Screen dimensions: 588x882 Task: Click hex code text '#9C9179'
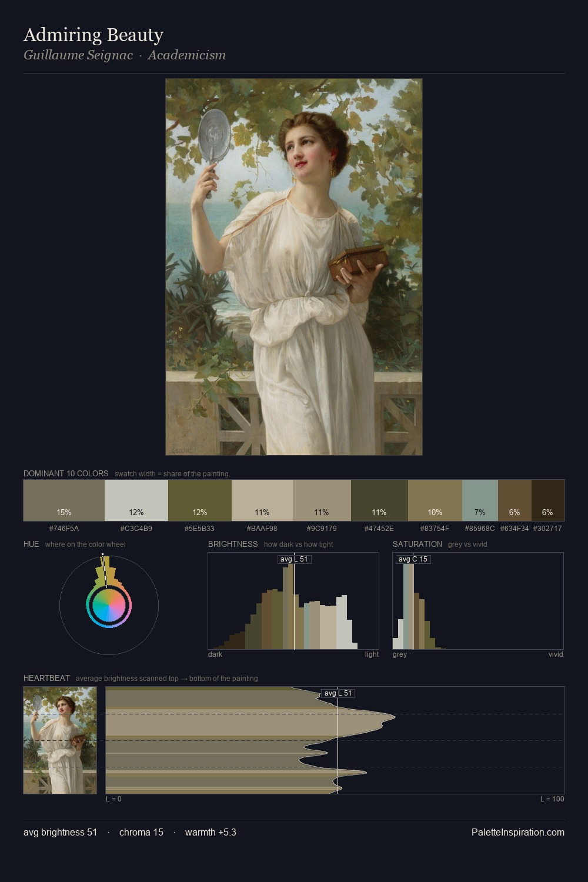click(x=322, y=529)
